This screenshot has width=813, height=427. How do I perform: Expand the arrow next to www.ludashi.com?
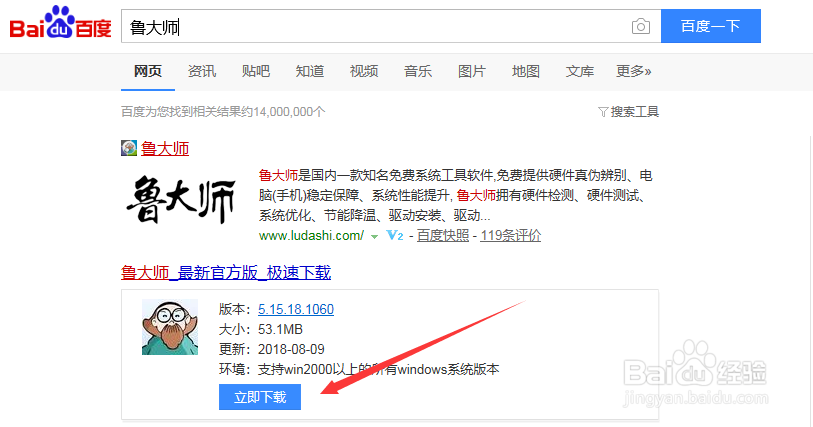(x=374, y=236)
